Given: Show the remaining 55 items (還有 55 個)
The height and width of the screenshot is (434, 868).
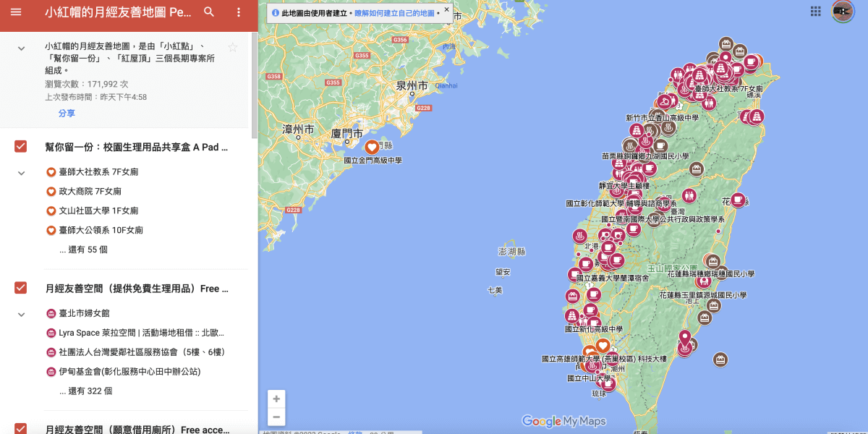Looking at the screenshot, I should coord(83,250).
